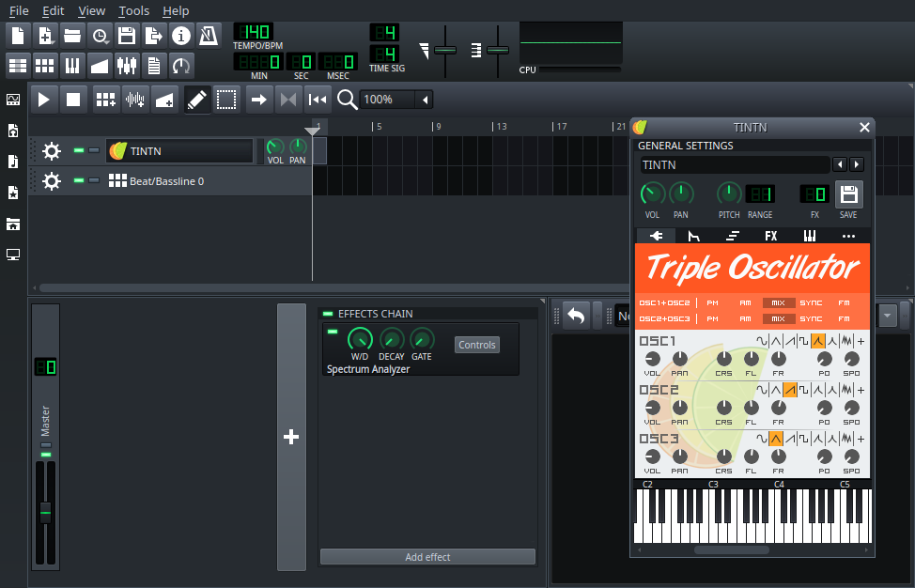Toggle return-to-start behaviour after stop
Image resolution: width=915 pixels, height=588 pixels.
tap(318, 100)
